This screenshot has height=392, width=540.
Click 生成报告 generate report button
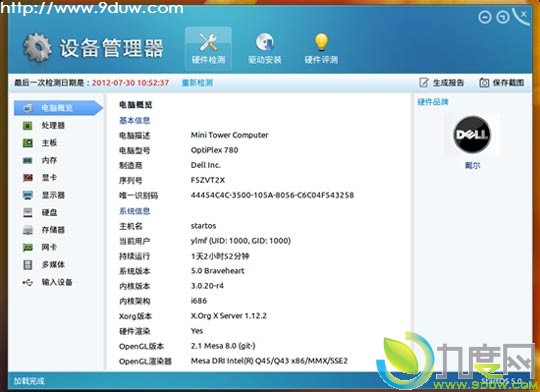(x=442, y=83)
